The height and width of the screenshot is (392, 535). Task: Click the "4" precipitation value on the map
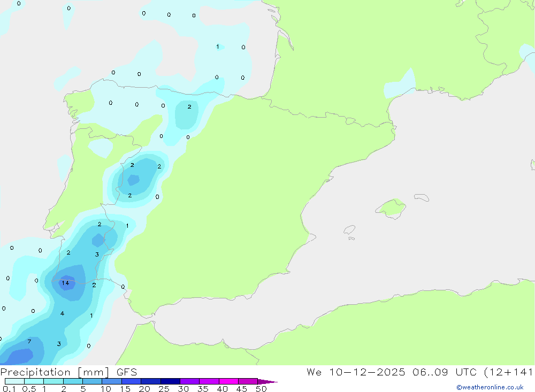[62, 313]
